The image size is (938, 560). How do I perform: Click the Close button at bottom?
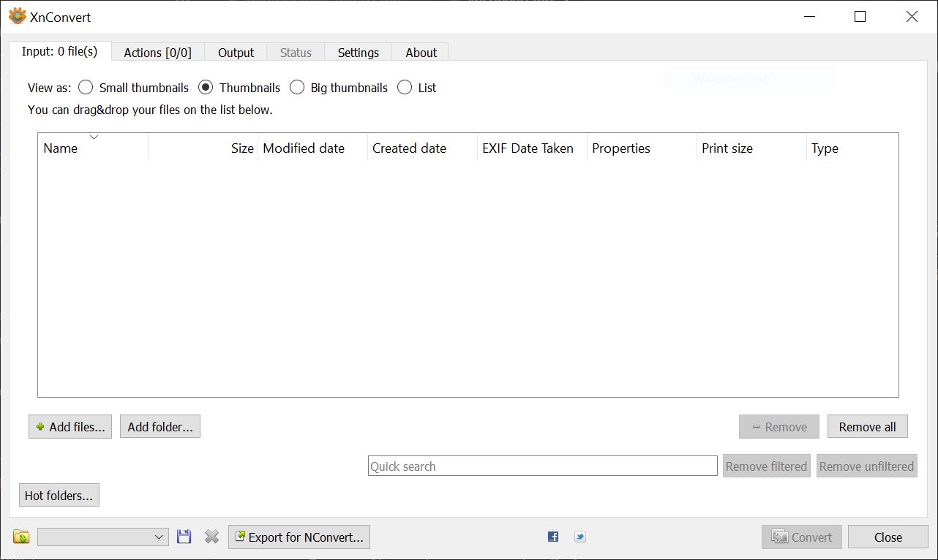(x=888, y=537)
